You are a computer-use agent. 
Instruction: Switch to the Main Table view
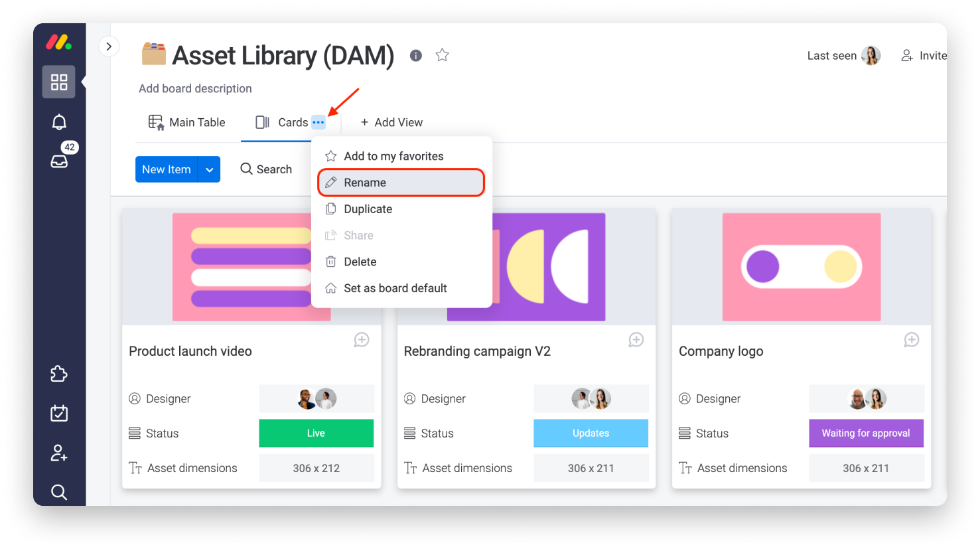click(186, 122)
